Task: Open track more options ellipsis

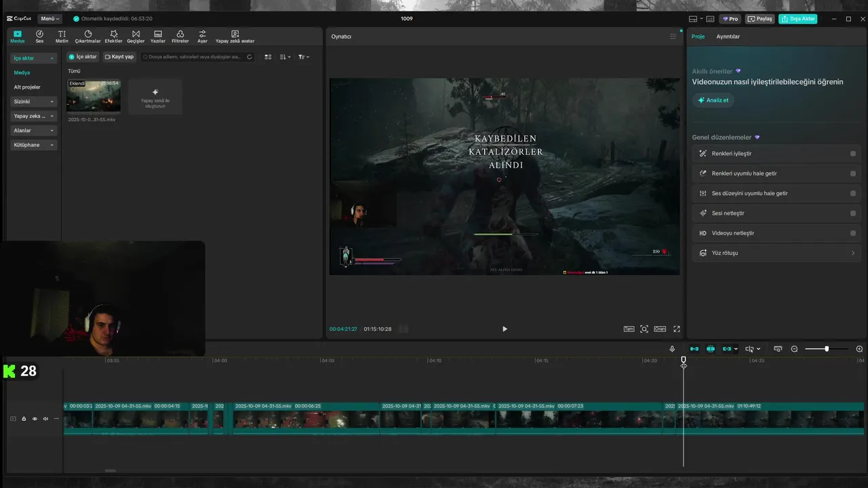Action: coord(56,419)
